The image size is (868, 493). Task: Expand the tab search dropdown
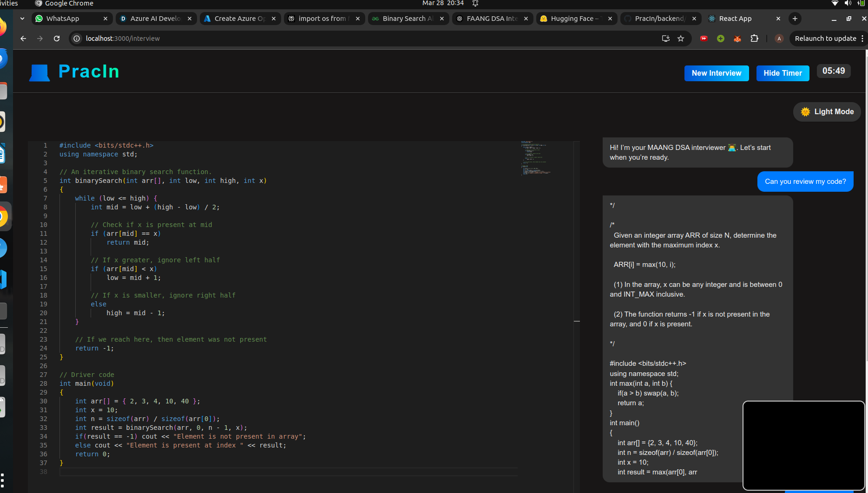pyautogui.click(x=22, y=19)
